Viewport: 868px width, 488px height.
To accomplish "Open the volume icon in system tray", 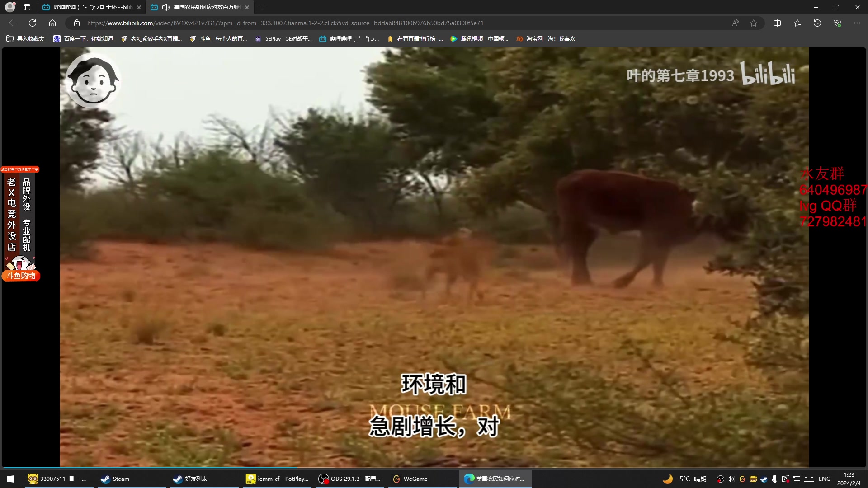I will coord(732,479).
